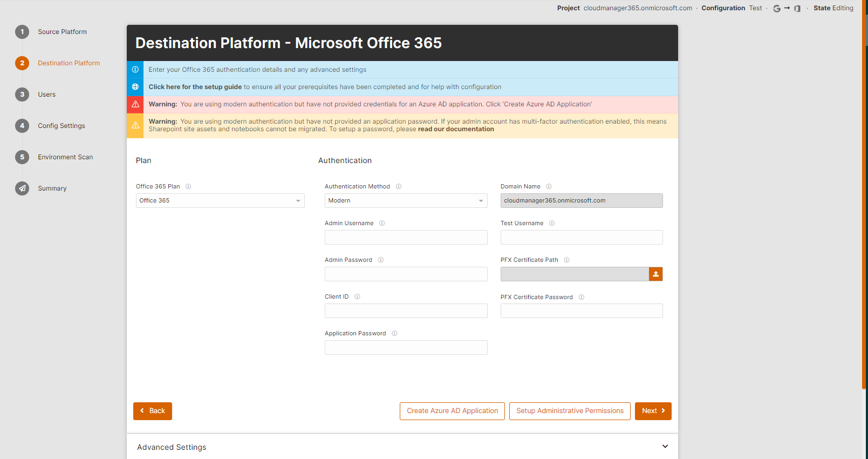Click the State 'Editing' label in header

(843, 8)
